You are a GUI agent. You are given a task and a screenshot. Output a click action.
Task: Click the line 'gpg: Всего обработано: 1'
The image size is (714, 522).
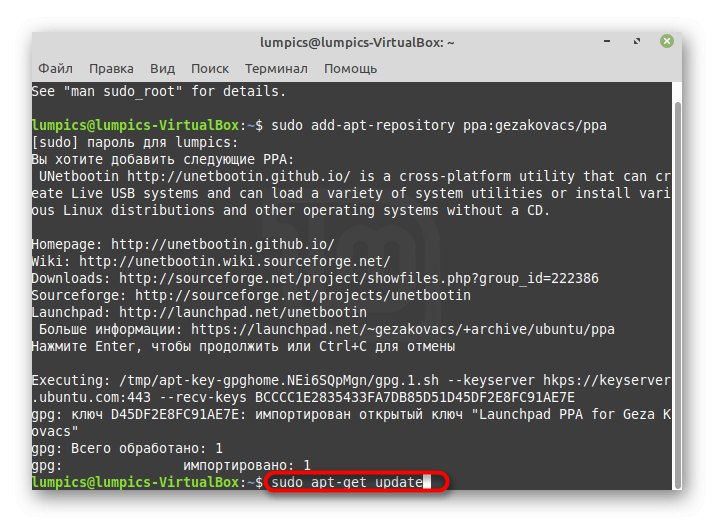127,448
